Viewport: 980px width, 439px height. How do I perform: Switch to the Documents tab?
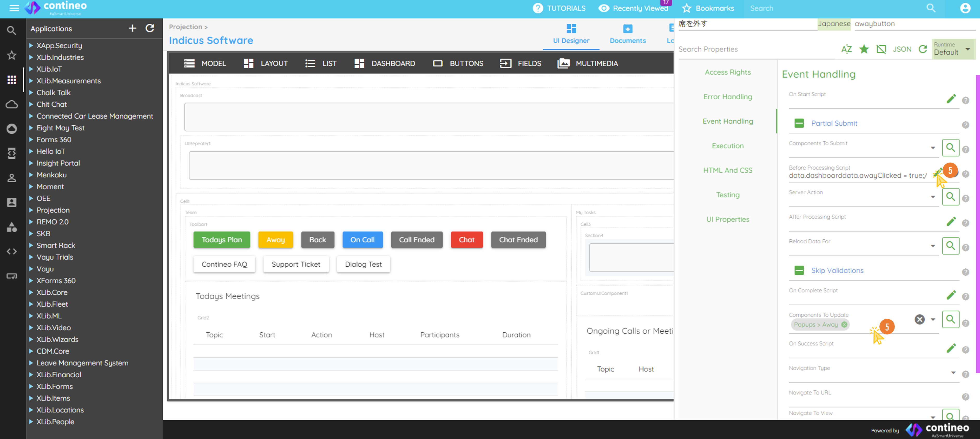(627, 34)
